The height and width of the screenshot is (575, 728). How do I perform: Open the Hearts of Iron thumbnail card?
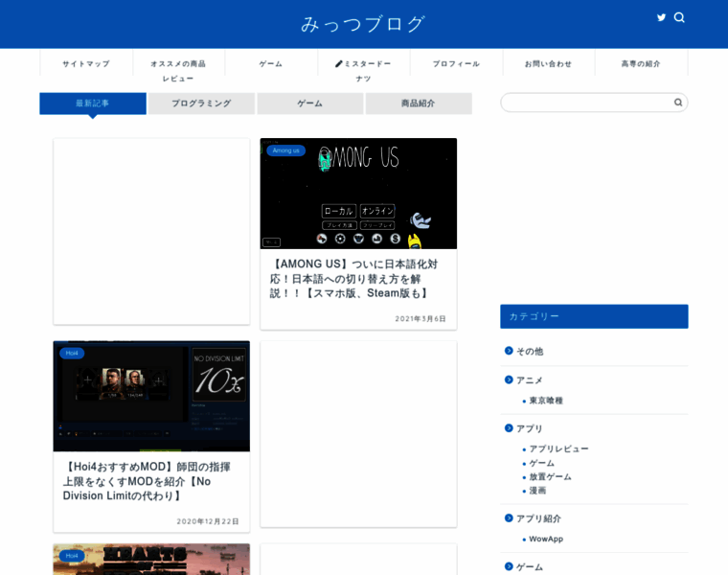[x=151, y=560]
